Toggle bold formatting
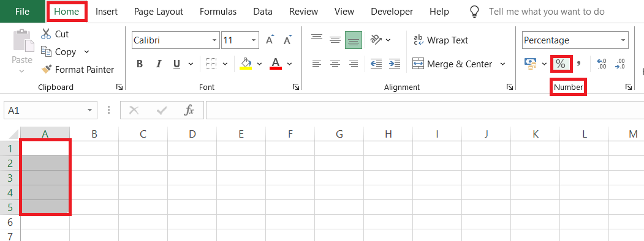Image resolution: width=644 pixels, height=241 pixels. click(x=140, y=64)
